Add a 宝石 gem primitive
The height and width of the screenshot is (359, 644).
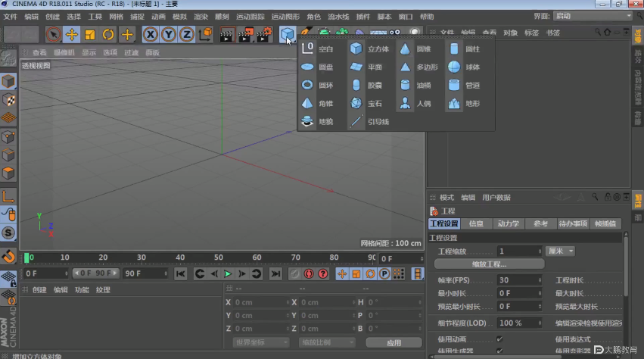(366, 103)
